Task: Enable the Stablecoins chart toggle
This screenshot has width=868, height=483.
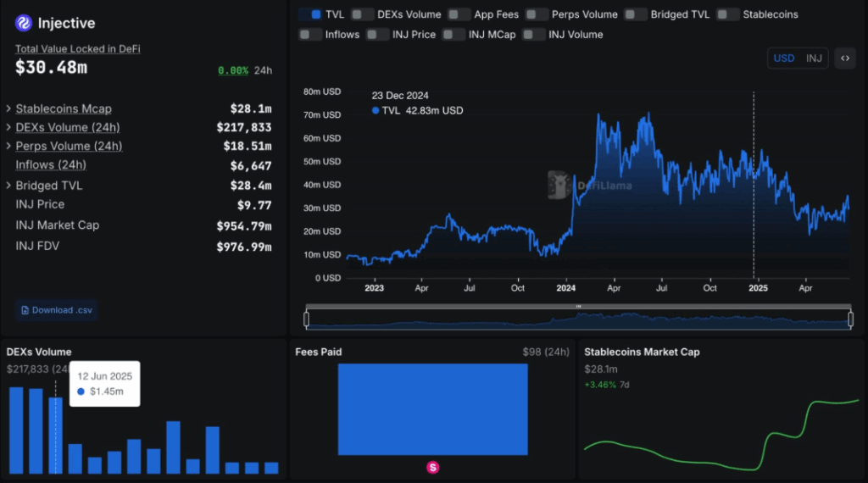Action: click(727, 14)
